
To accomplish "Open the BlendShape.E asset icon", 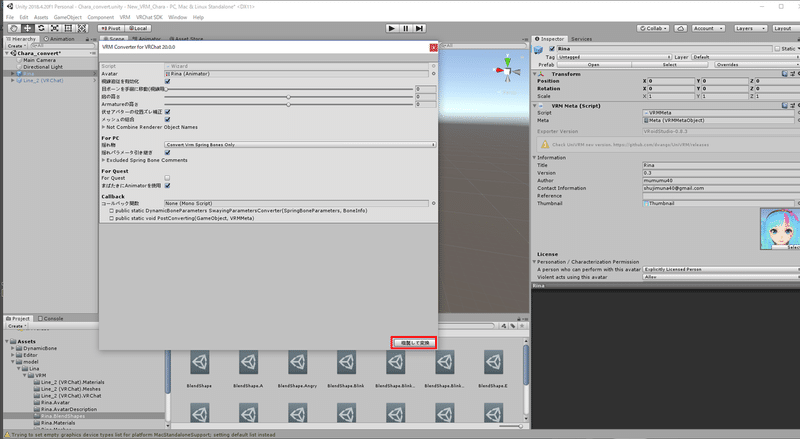I will click(x=493, y=362).
